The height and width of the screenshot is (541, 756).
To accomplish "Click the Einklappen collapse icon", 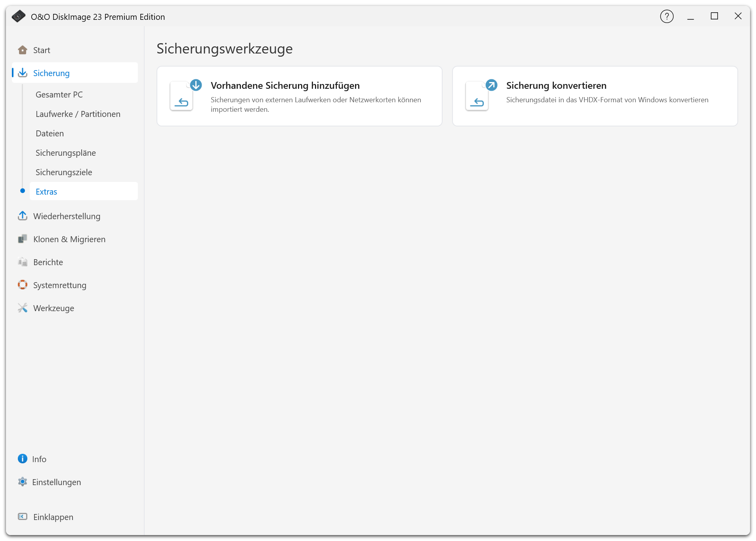I will [23, 516].
